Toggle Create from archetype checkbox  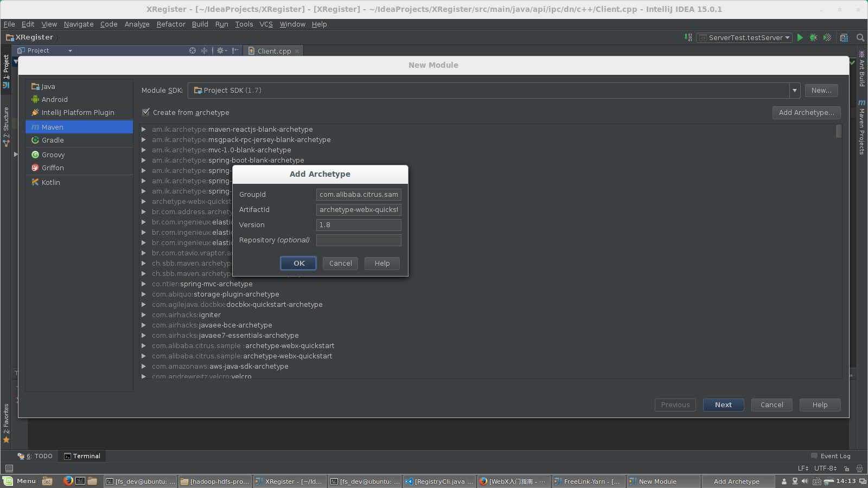click(146, 112)
